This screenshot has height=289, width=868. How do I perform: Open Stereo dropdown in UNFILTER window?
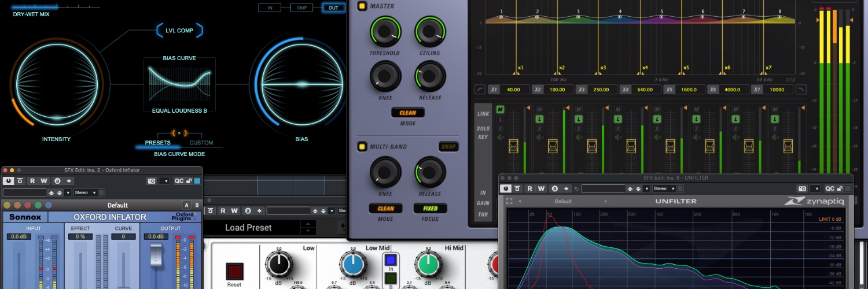coord(664,188)
